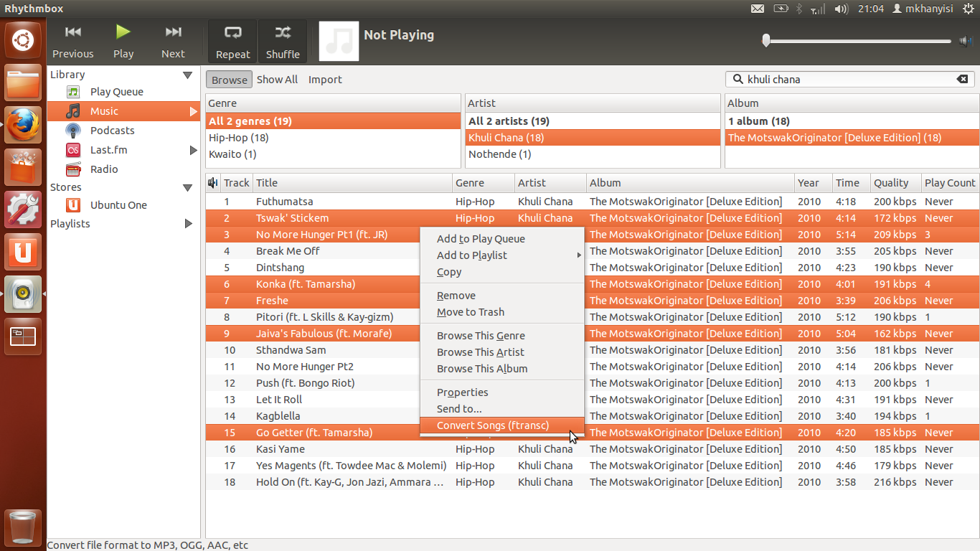Skip ahead with the Next button
Viewport: 980px width, 551px height.
click(x=173, y=42)
